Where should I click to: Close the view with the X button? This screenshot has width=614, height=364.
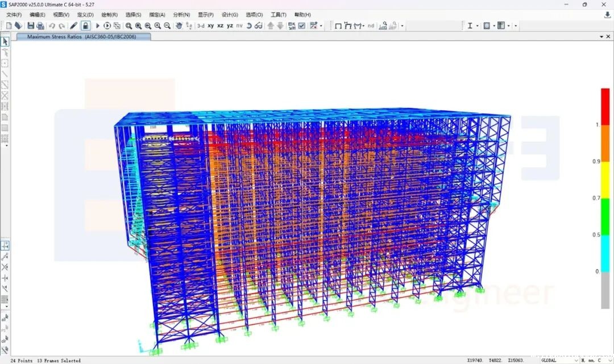[x=608, y=36]
